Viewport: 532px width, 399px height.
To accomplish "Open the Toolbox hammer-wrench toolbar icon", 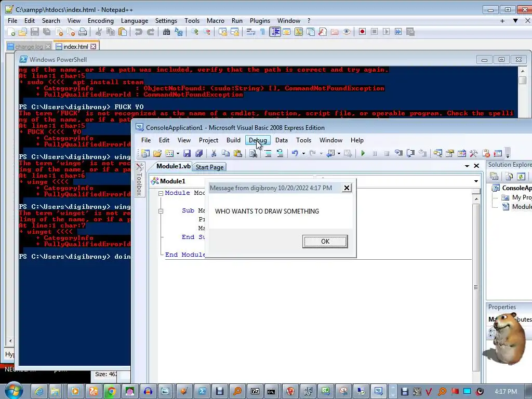I will pyautogui.click(x=474, y=153).
